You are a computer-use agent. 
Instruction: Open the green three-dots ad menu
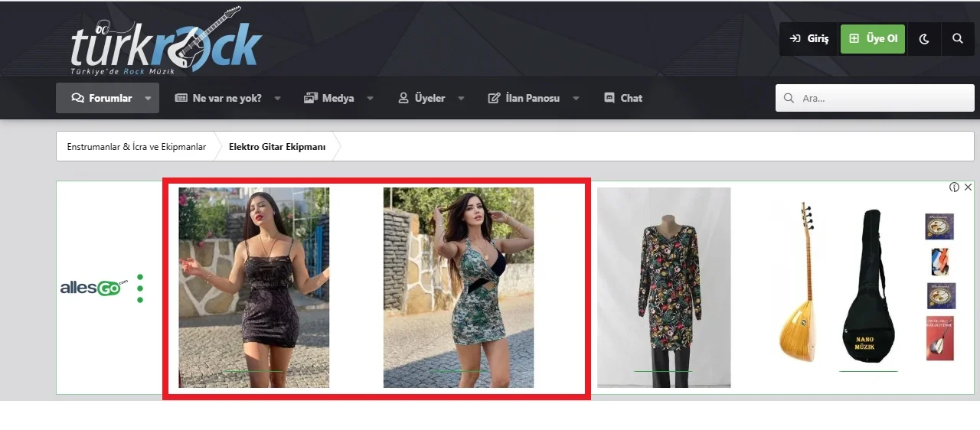click(140, 288)
